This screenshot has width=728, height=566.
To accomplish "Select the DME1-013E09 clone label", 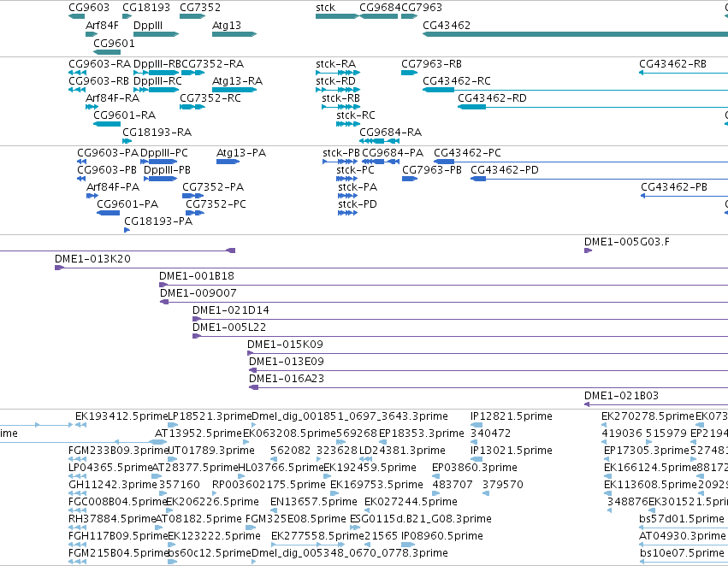I will (x=287, y=362).
